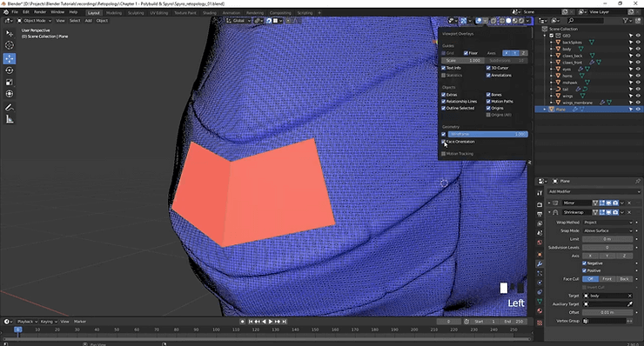Viewport: 644px width, 346px height.
Task: Select the Select Box tool
Action: 10,33
